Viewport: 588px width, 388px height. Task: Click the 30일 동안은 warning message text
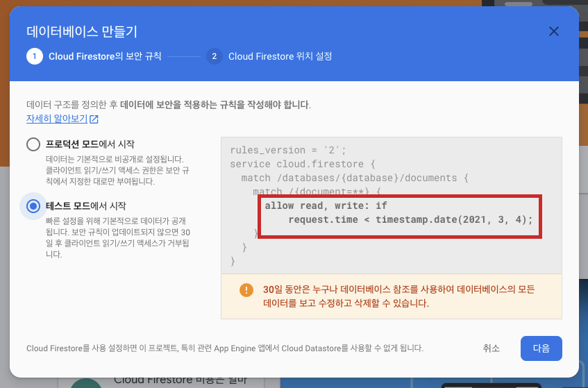(398, 296)
